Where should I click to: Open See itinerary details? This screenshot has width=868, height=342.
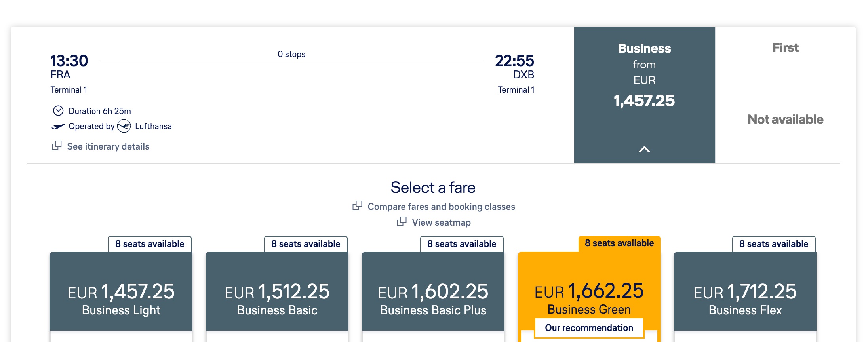tap(108, 146)
